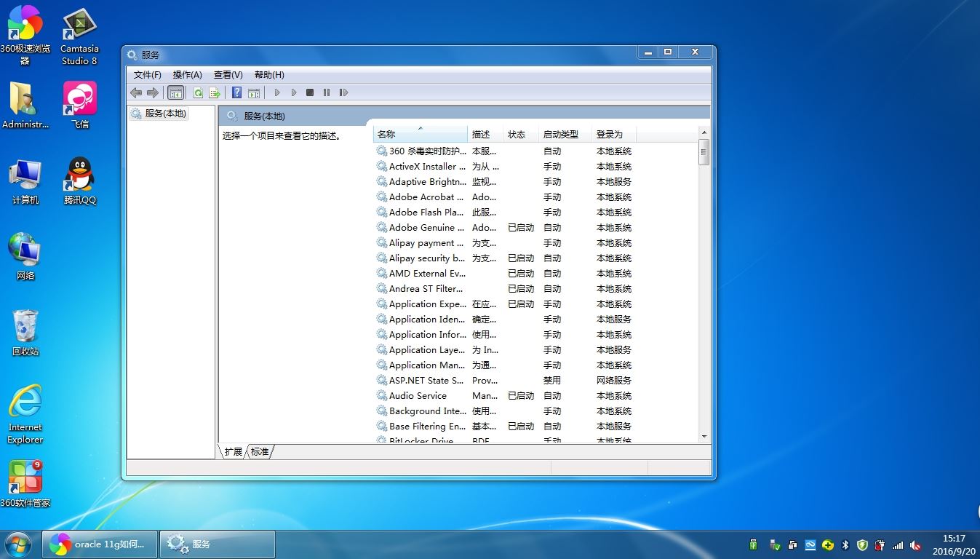Open the 360极速浏览器 desktop icon
980x559 pixels.
25,35
